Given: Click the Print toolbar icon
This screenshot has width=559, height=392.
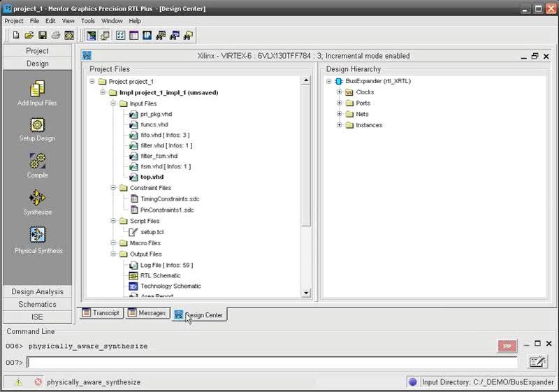Looking at the screenshot, I should point(56,35).
